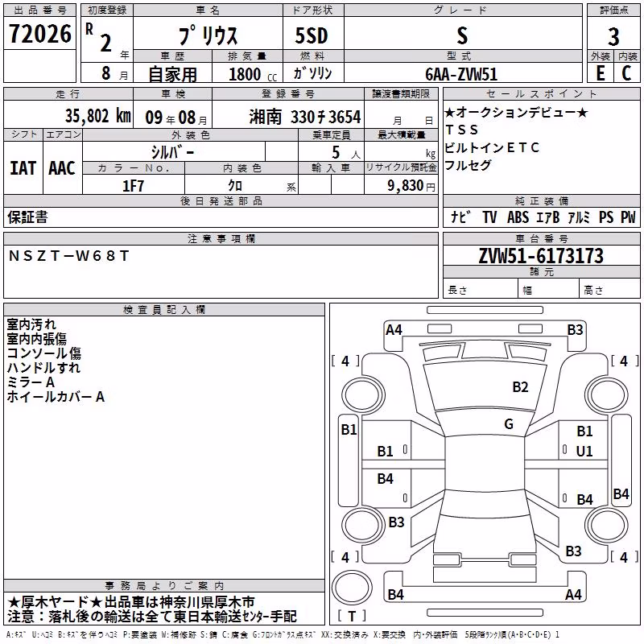Image resolution: width=644 pixels, height=644 pixels.
Task: Click the lot number 72026
Action: tap(39, 34)
